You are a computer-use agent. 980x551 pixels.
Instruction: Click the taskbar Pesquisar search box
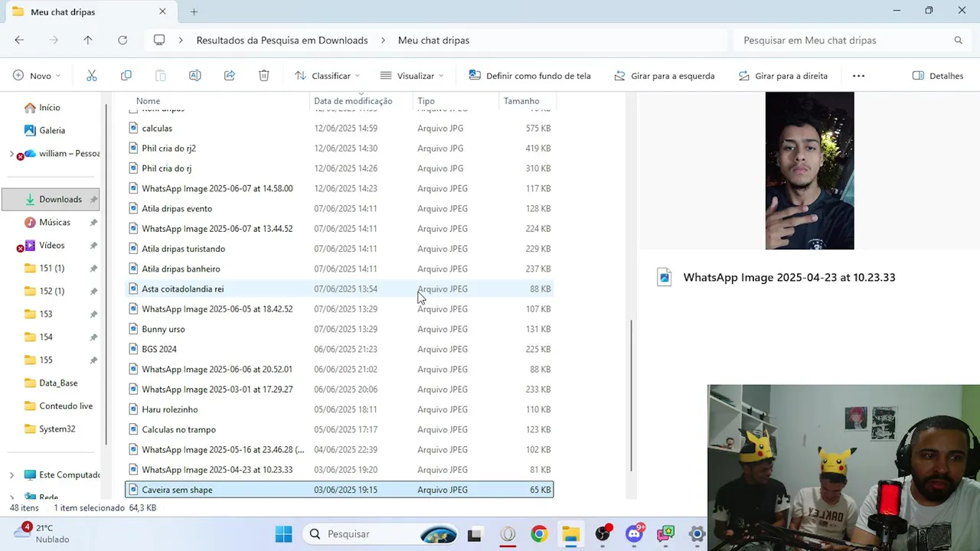tap(380, 533)
